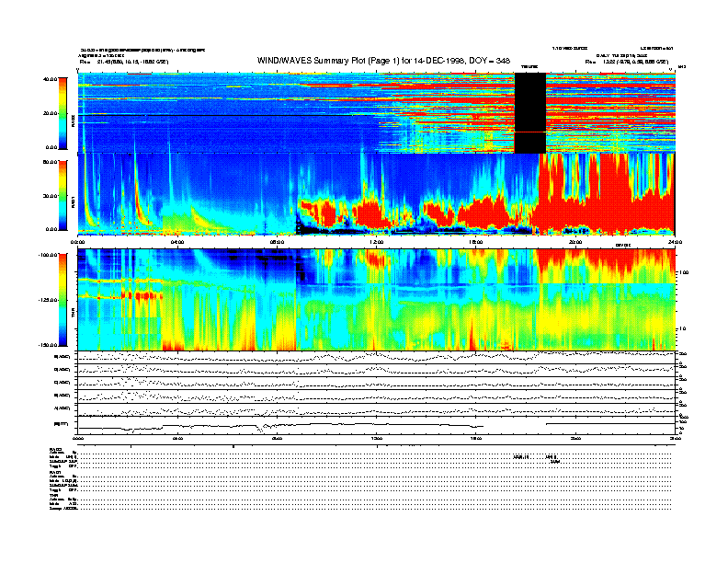Screen dimensions: 728x563
Task: Click the solid line trace in bottom plot
Action: [377, 426]
